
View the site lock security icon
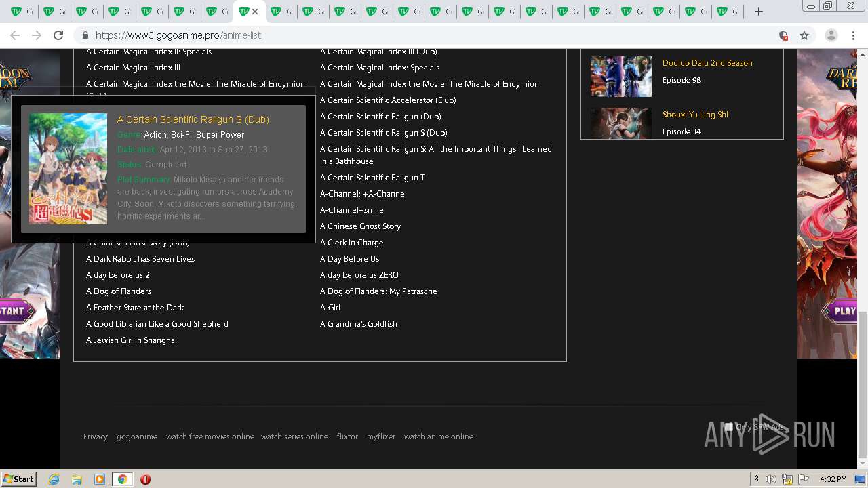(85, 35)
